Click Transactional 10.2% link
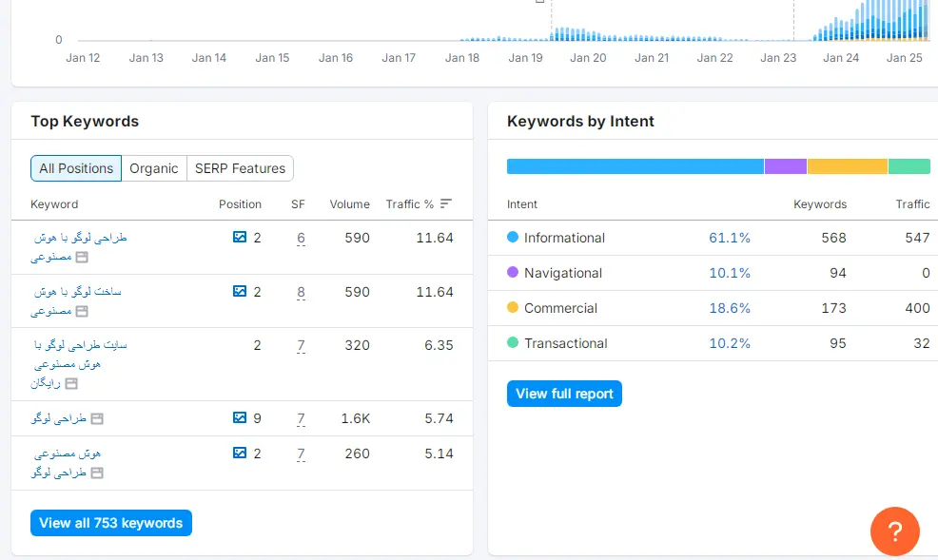938x560 pixels. (x=730, y=343)
